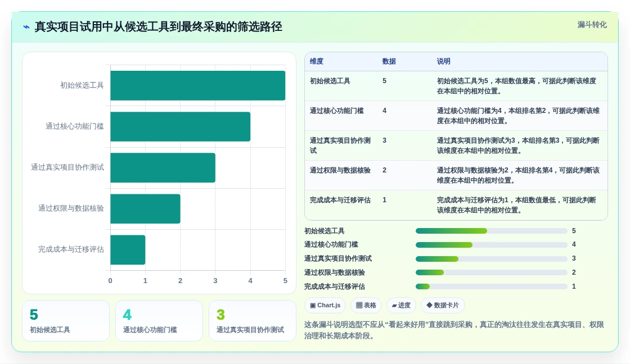The height and width of the screenshot is (364, 630).
Task: Click the 通过真实项目协作测试 axis label on the chart
Action: click(x=67, y=167)
